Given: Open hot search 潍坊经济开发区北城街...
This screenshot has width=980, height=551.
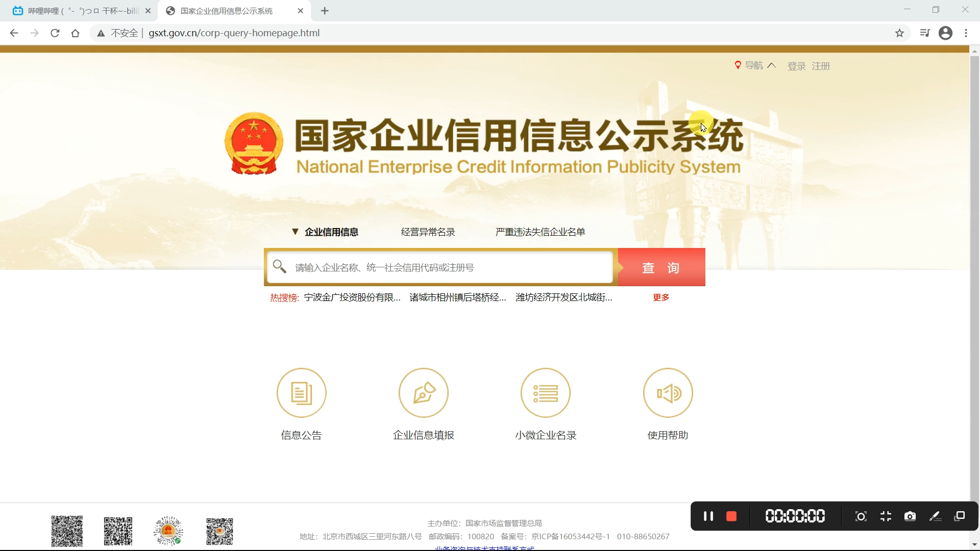Looking at the screenshot, I should pos(564,297).
